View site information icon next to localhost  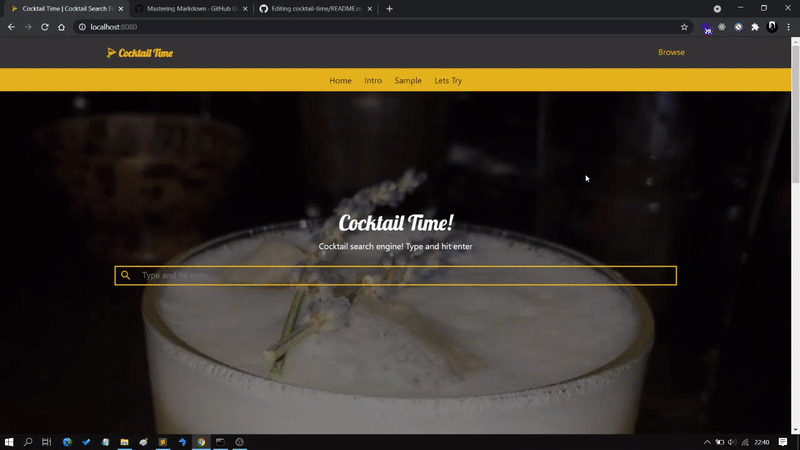coord(82,27)
